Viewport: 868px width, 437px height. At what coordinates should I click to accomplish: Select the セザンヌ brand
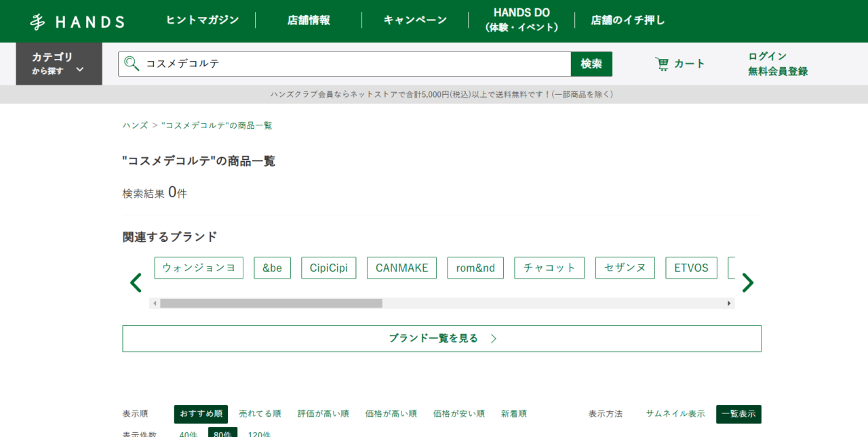point(625,268)
